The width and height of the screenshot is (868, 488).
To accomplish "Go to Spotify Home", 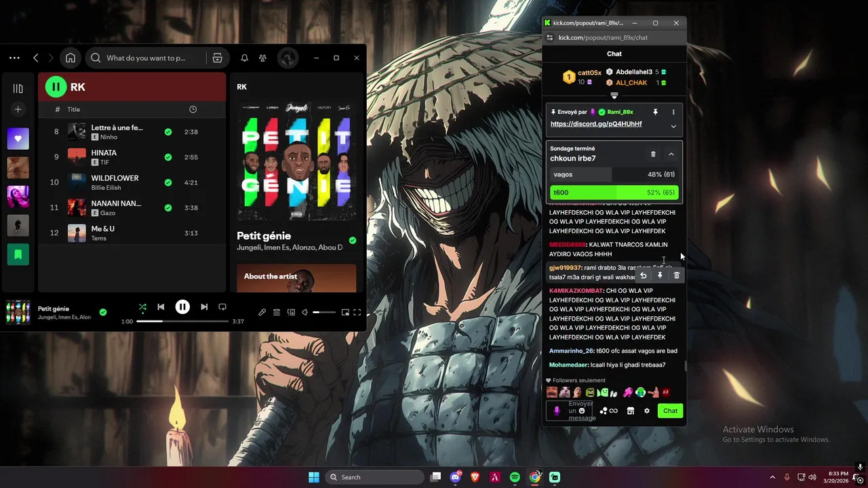I will click(71, 58).
